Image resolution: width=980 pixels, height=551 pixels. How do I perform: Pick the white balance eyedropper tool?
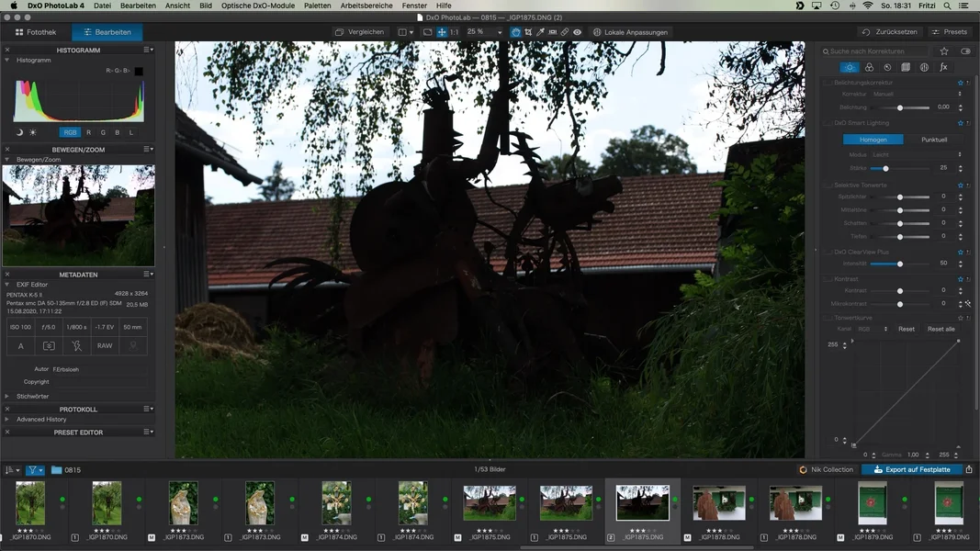click(x=540, y=32)
